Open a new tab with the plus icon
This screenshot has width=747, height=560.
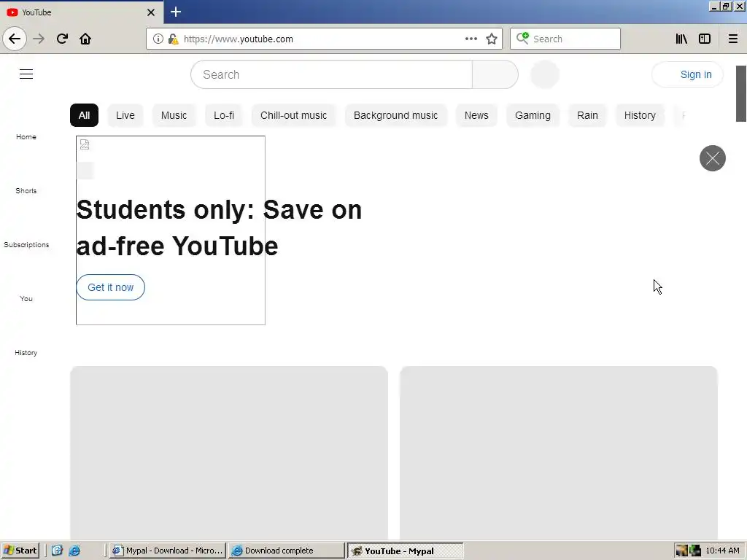[176, 12]
